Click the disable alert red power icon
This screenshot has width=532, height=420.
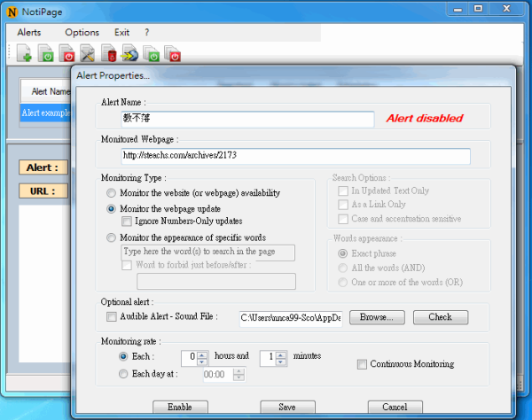click(x=66, y=53)
